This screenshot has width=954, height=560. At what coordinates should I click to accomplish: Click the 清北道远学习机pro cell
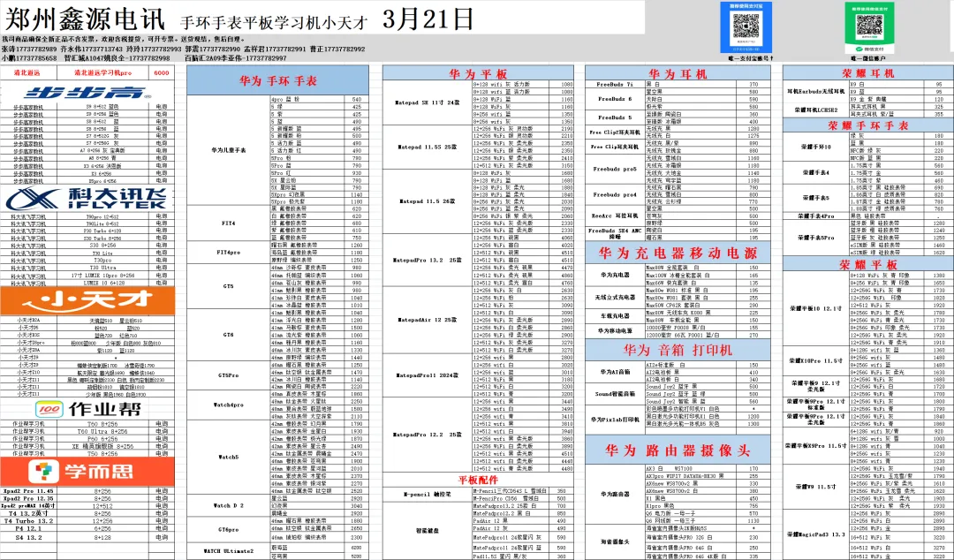(102, 72)
